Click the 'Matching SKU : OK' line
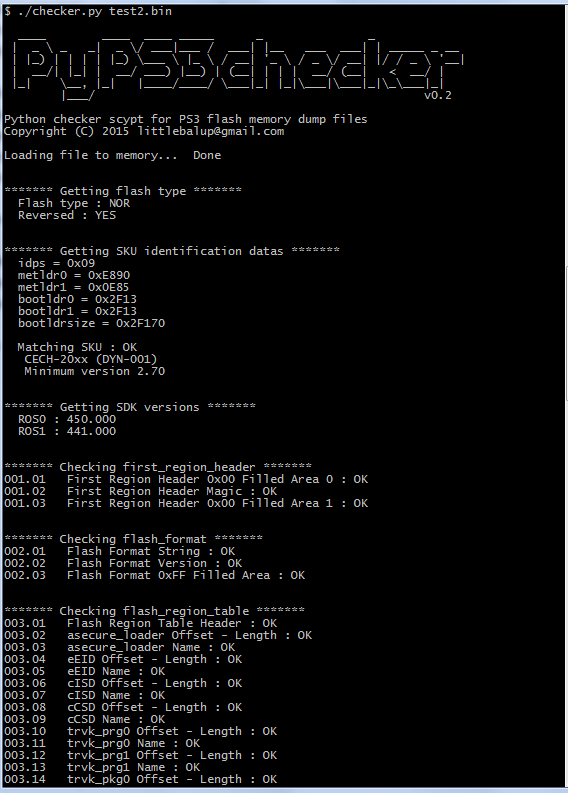The height and width of the screenshot is (793, 568). pyautogui.click(x=77, y=347)
